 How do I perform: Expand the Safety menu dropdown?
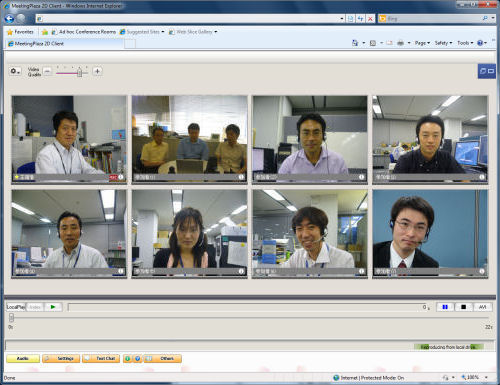point(443,43)
